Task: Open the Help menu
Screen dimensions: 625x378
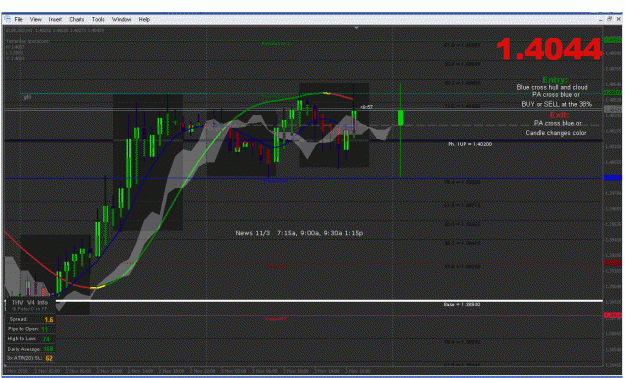Action: point(144,19)
